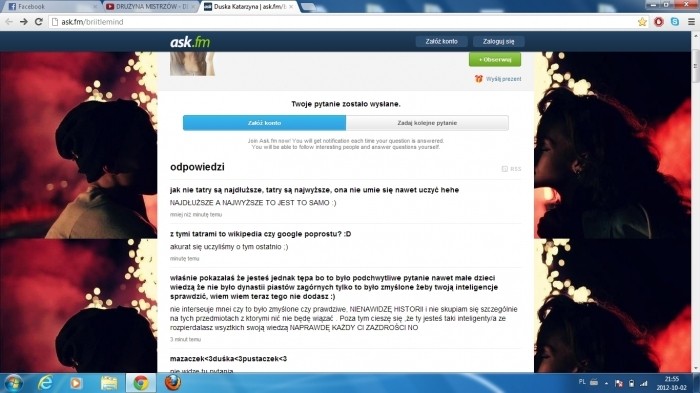Screen dimensions: 700x393
Task: Open the Skype extension icon
Action: (x=675, y=21)
